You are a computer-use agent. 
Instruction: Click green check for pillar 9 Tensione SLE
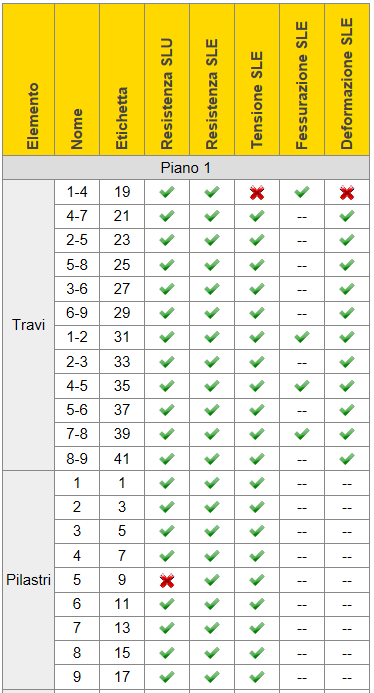pyautogui.click(x=257, y=676)
